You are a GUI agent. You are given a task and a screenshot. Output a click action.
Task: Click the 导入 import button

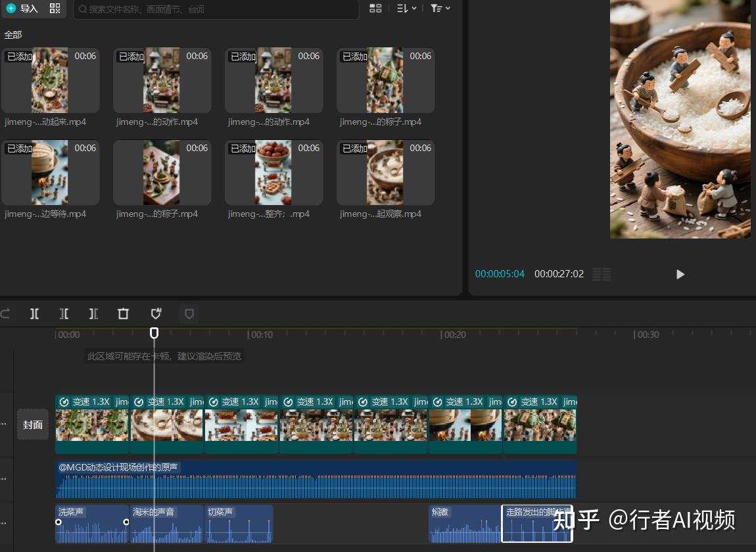pyautogui.click(x=23, y=9)
